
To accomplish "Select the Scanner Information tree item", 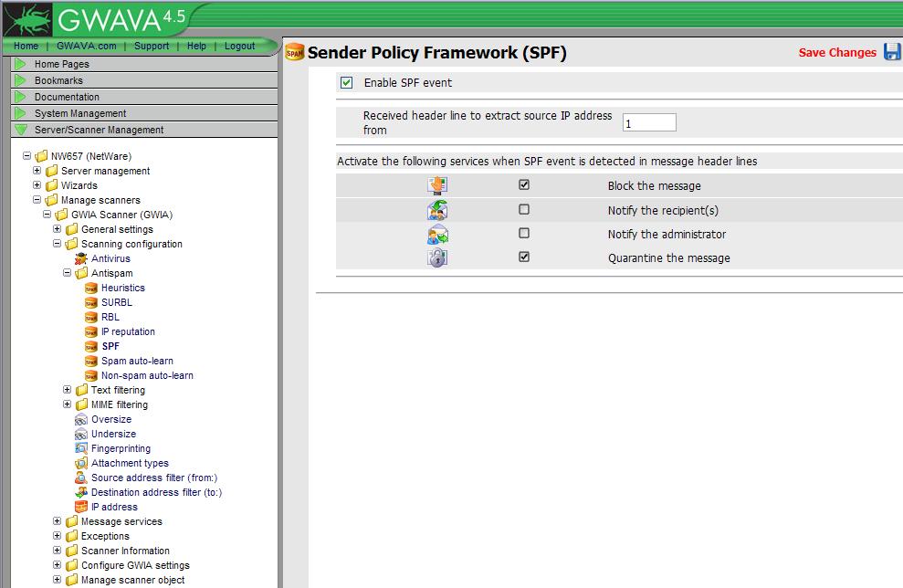I will tap(126, 551).
